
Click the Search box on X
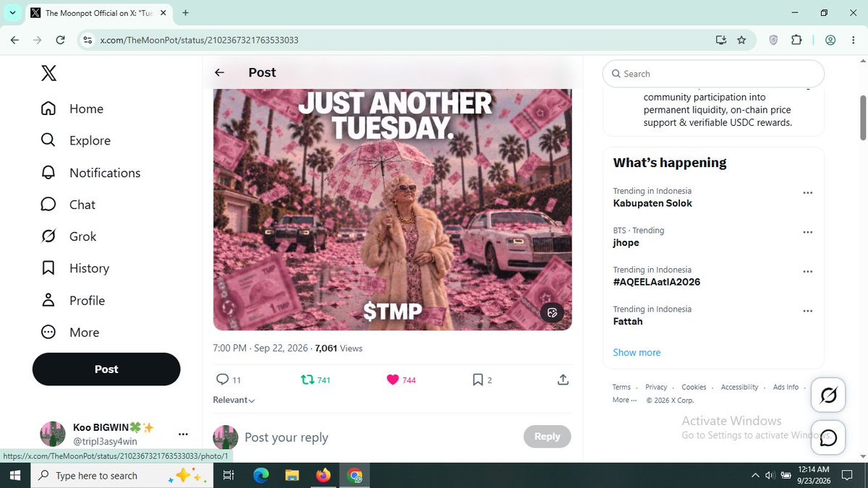click(x=713, y=74)
